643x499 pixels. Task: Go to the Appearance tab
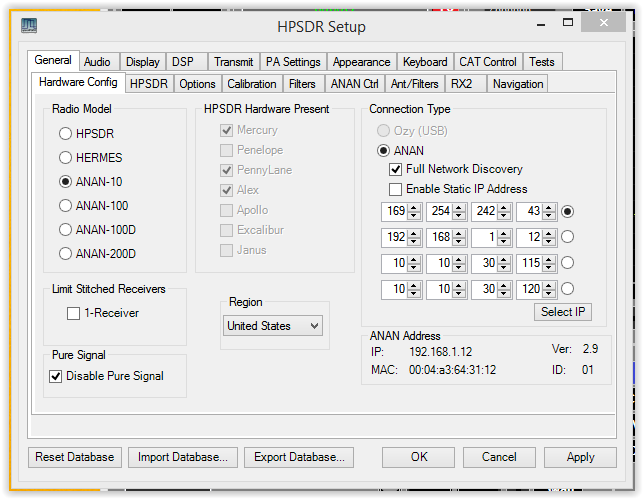tap(361, 62)
